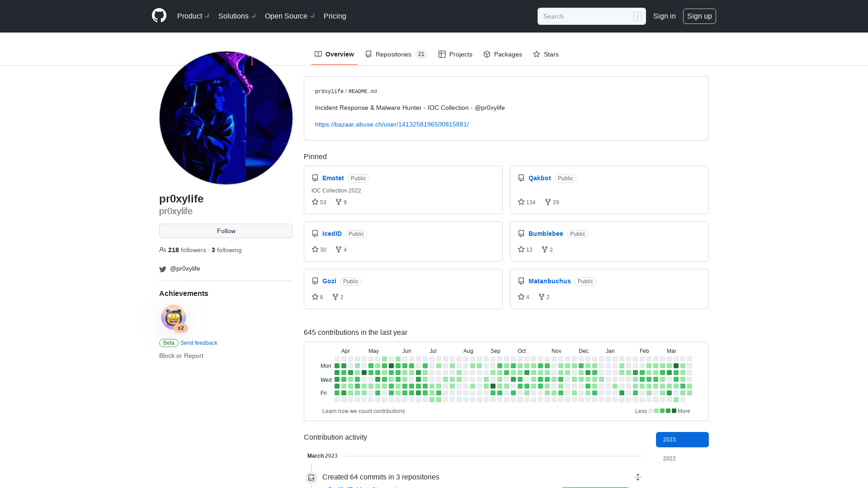Open the Bumblebee repository
The width and height of the screenshot is (868, 488).
pos(546,234)
